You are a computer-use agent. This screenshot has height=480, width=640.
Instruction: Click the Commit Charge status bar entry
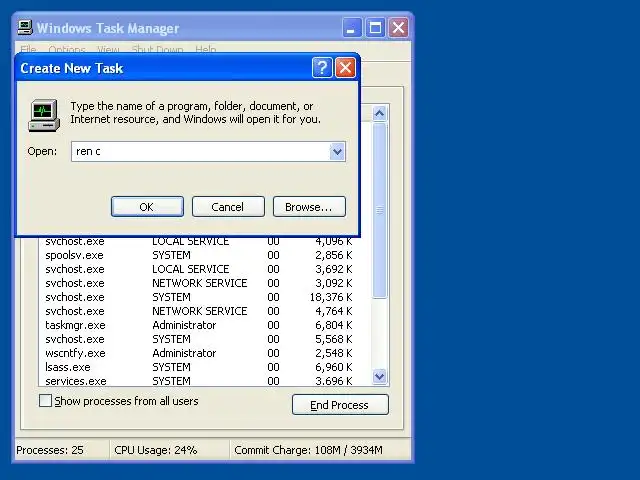tap(308, 450)
